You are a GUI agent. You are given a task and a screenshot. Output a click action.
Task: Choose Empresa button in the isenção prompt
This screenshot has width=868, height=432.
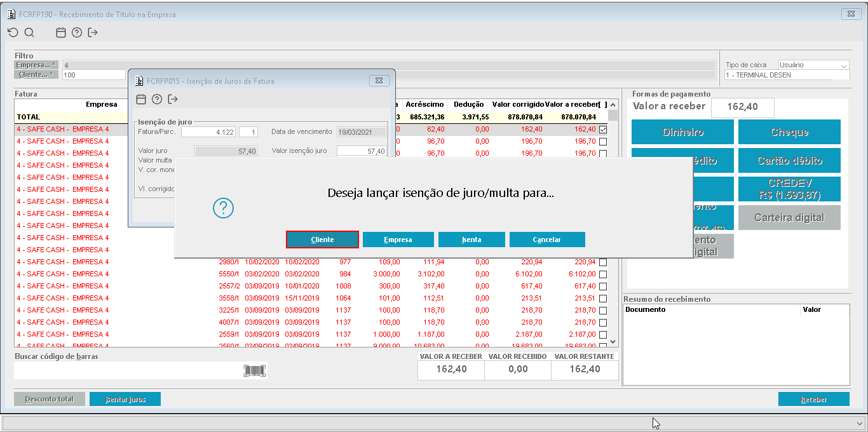[398, 240]
